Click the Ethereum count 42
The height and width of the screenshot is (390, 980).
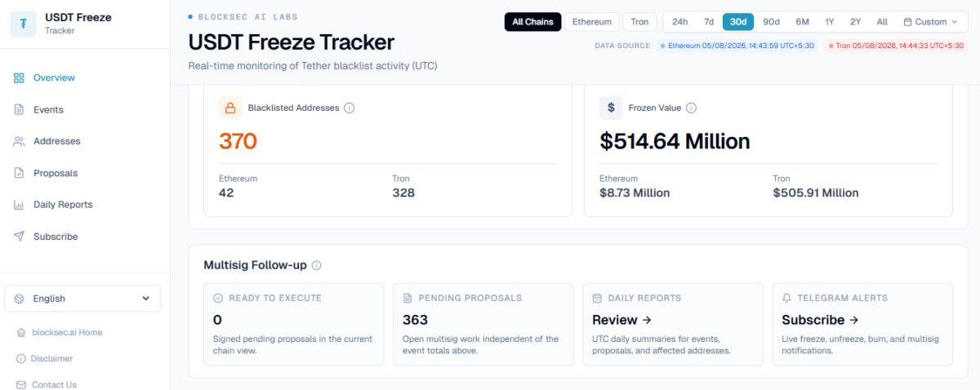[226, 193]
